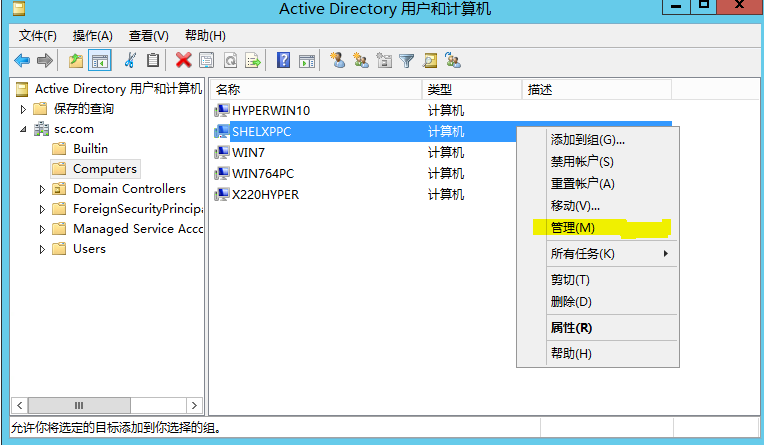764x445 pixels.
Task: Toggle show/hide console tree button
Action: (x=100, y=61)
